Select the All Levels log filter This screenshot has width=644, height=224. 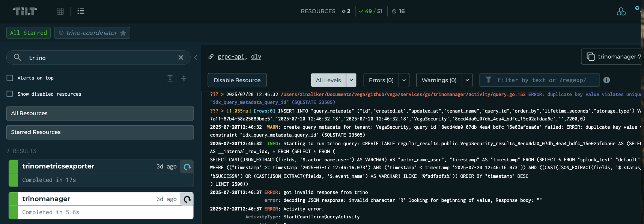tap(328, 80)
